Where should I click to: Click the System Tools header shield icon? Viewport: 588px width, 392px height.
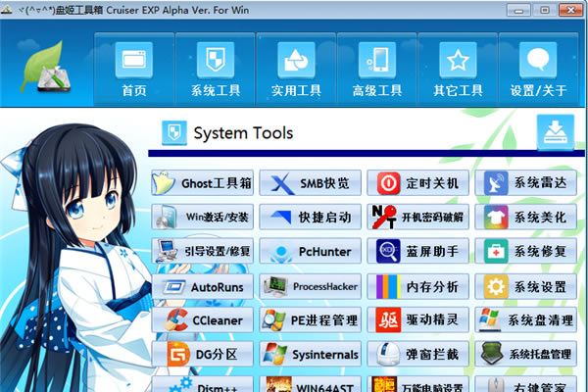[x=174, y=133]
